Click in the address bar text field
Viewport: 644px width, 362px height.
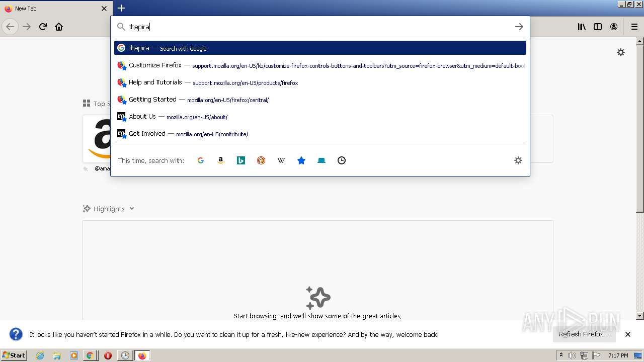pyautogui.click(x=320, y=27)
